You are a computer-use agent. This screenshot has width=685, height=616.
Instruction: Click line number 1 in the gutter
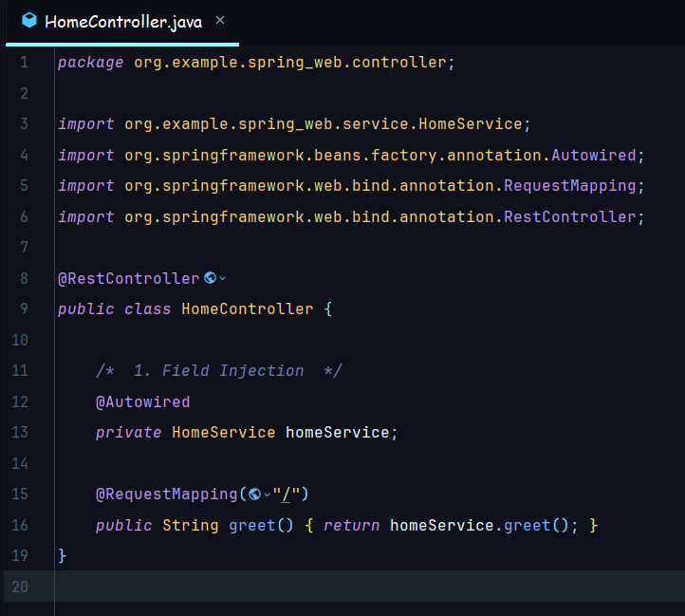(x=24, y=62)
